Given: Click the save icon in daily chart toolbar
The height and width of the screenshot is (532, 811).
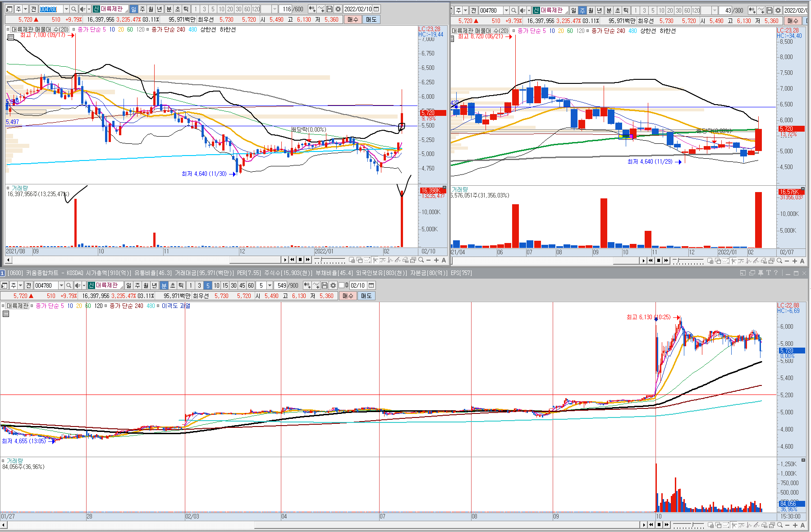Looking at the screenshot, I should [330, 9].
